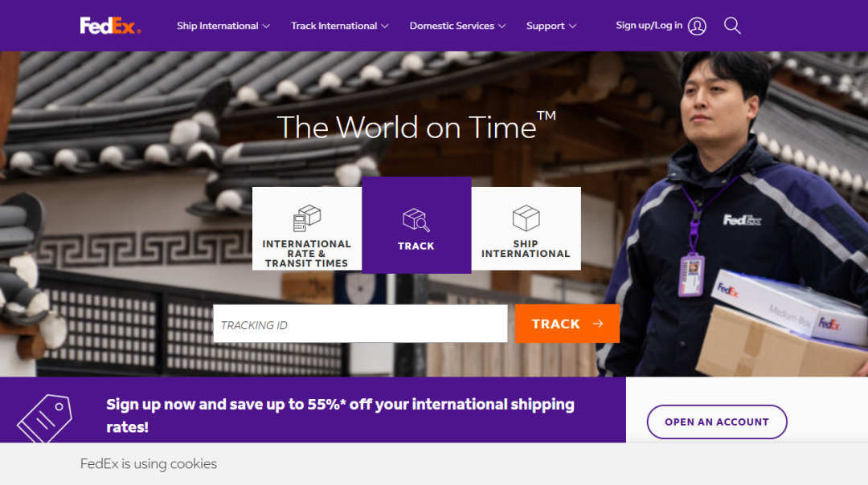Click the package magnifier track icon
This screenshot has height=485, width=868.
point(416,220)
